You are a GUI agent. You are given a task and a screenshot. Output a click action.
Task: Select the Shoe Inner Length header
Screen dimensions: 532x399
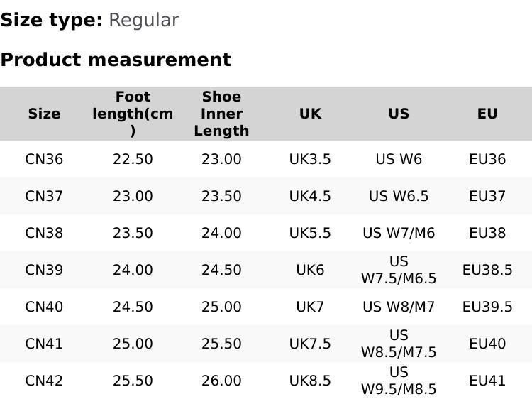point(221,114)
